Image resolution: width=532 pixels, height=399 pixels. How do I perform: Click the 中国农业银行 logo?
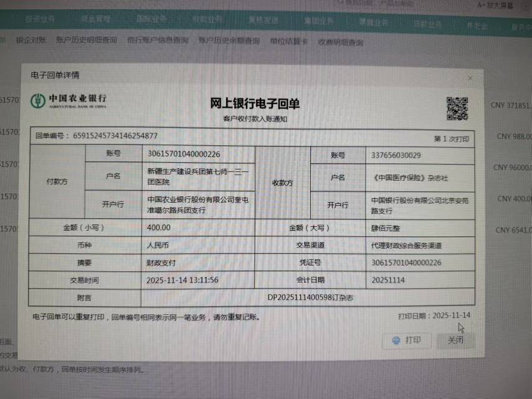point(69,100)
